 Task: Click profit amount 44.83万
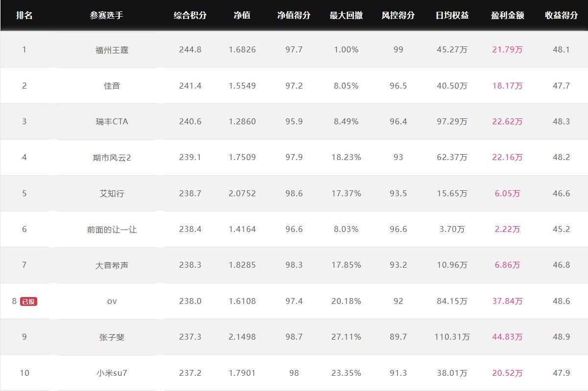(508, 337)
